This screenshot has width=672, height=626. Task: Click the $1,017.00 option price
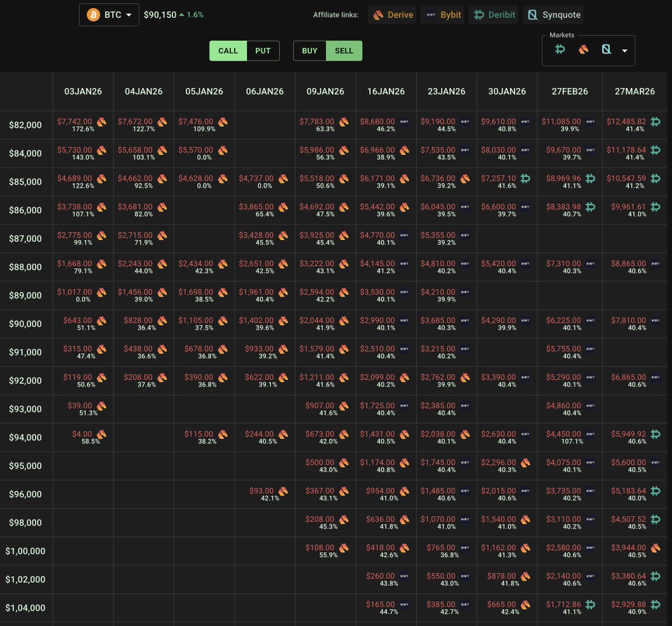74,292
